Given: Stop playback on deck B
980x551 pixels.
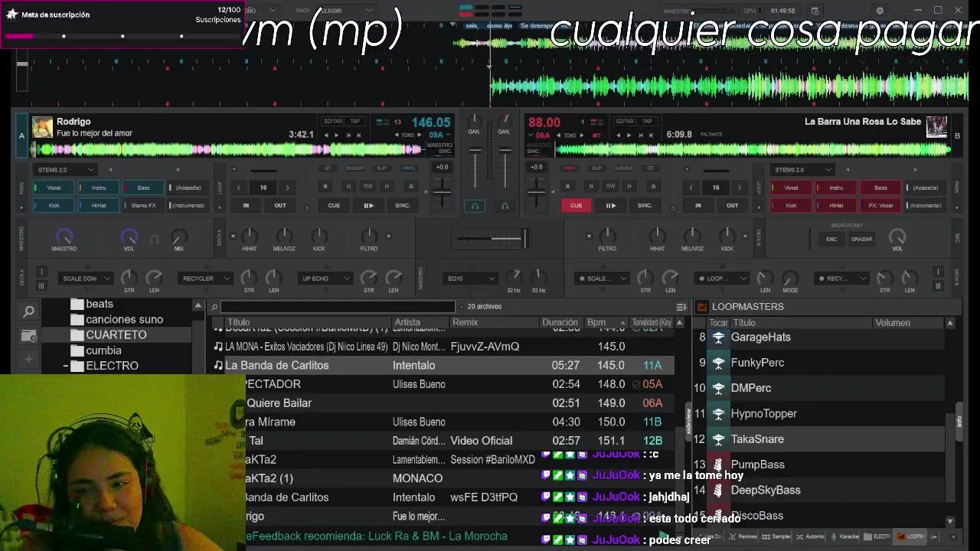Looking at the screenshot, I should tap(567, 186).
